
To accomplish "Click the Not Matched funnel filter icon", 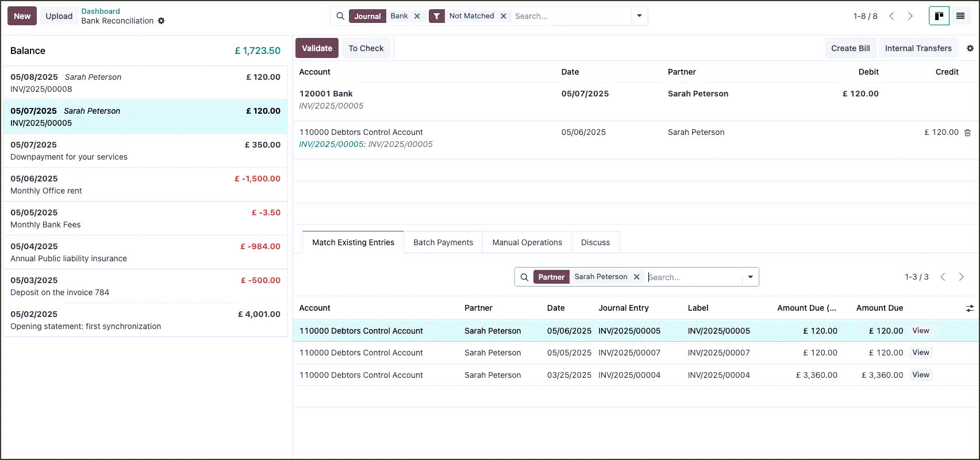I will 437,16.
